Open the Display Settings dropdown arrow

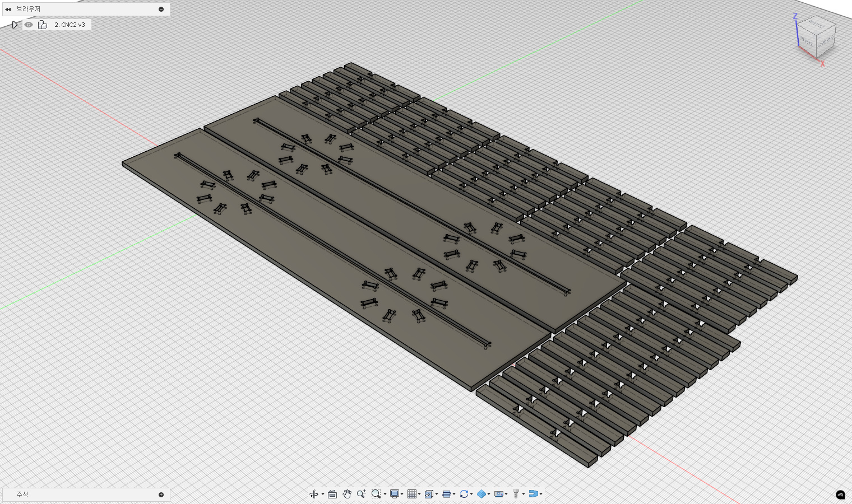(402, 494)
